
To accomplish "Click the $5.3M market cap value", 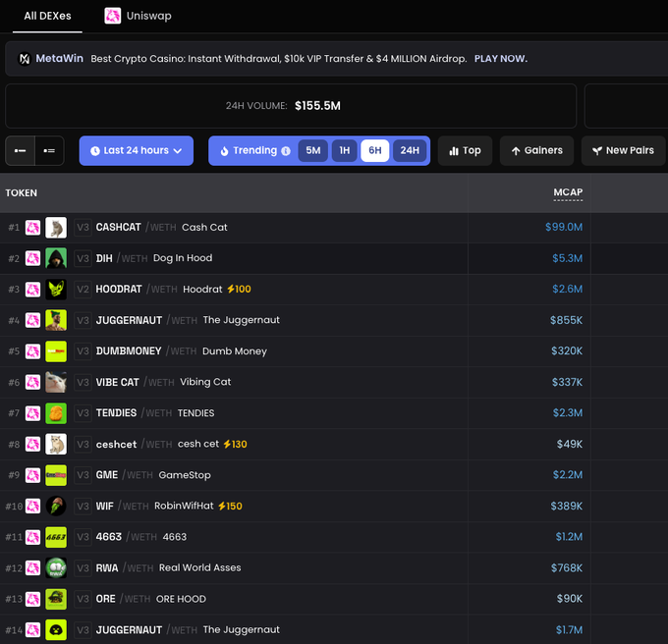I will click(x=567, y=258).
